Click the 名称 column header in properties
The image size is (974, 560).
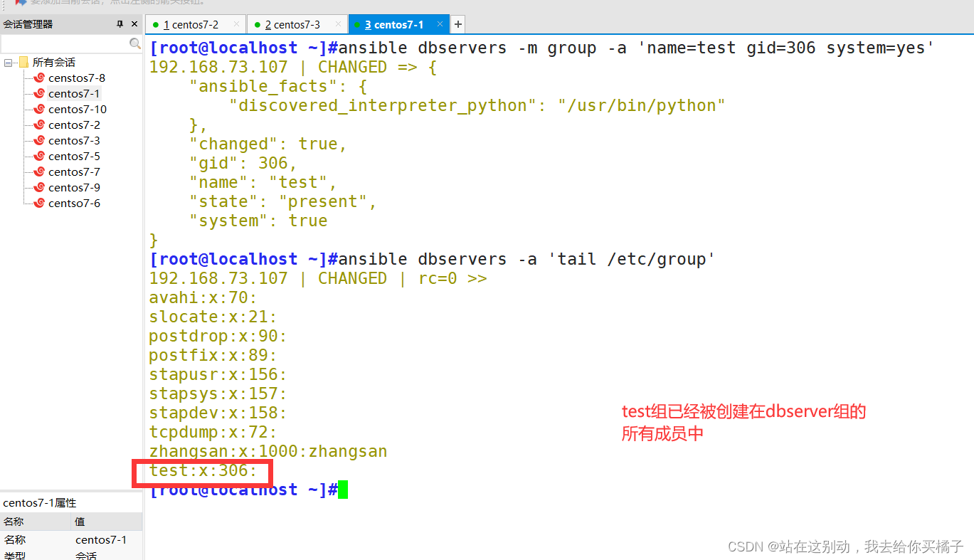pyautogui.click(x=36, y=522)
